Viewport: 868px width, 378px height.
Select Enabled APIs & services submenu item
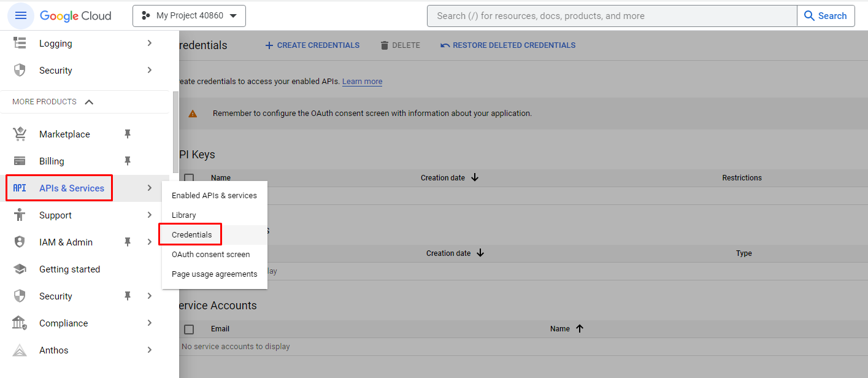[214, 195]
